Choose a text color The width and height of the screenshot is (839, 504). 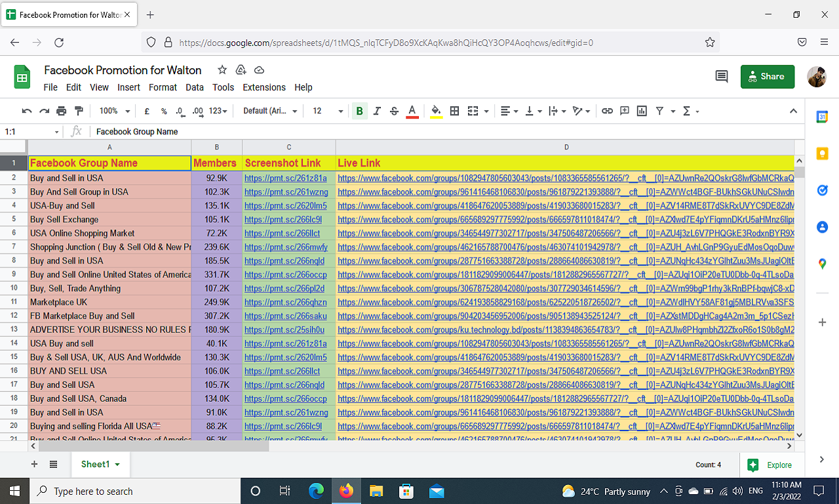point(412,111)
